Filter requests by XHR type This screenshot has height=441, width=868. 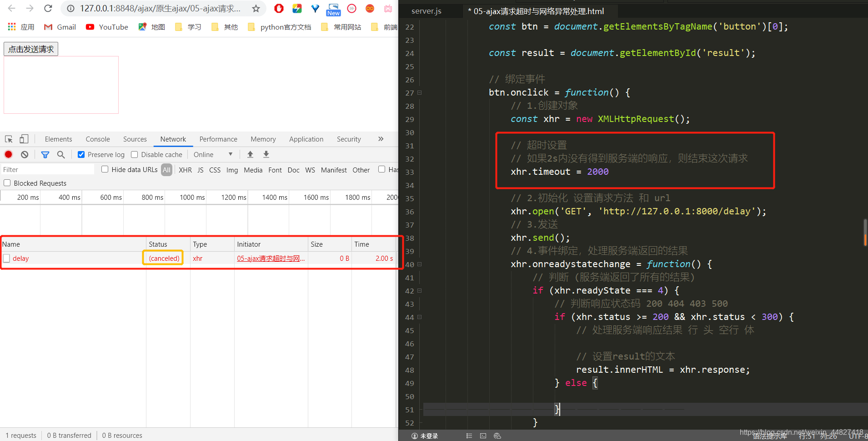click(185, 170)
